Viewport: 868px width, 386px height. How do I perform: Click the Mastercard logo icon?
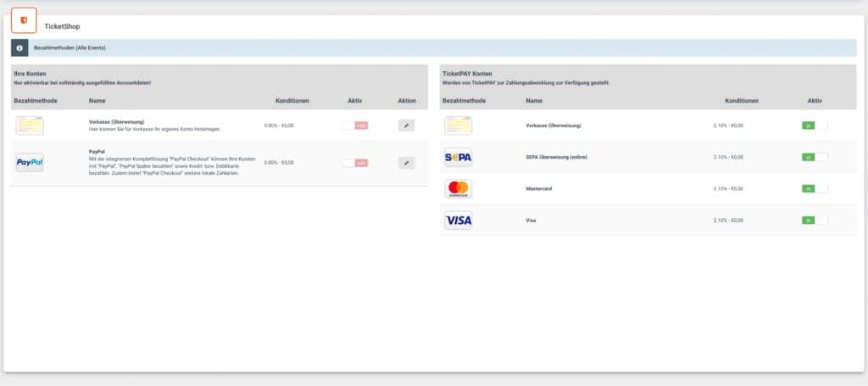tap(458, 188)
